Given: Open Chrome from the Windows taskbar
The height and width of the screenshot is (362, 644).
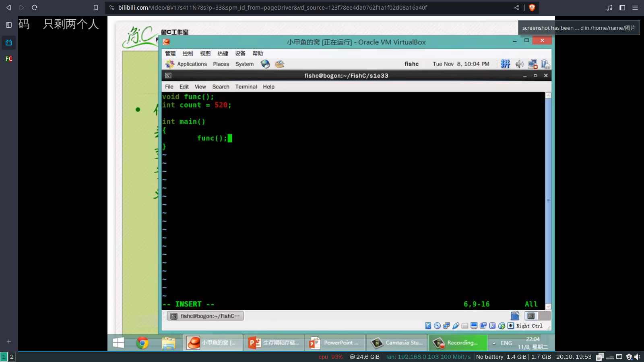Looking at the screenshot, I should [142, 343].
